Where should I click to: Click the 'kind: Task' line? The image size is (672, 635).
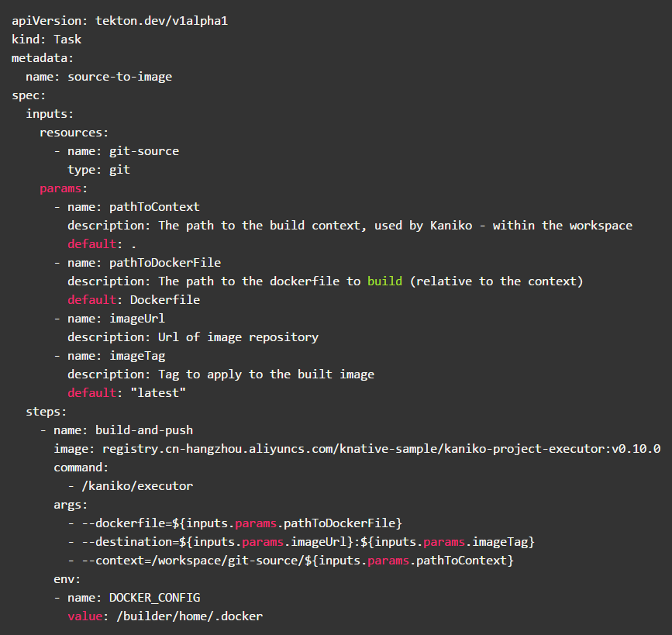tap(47, 40)
